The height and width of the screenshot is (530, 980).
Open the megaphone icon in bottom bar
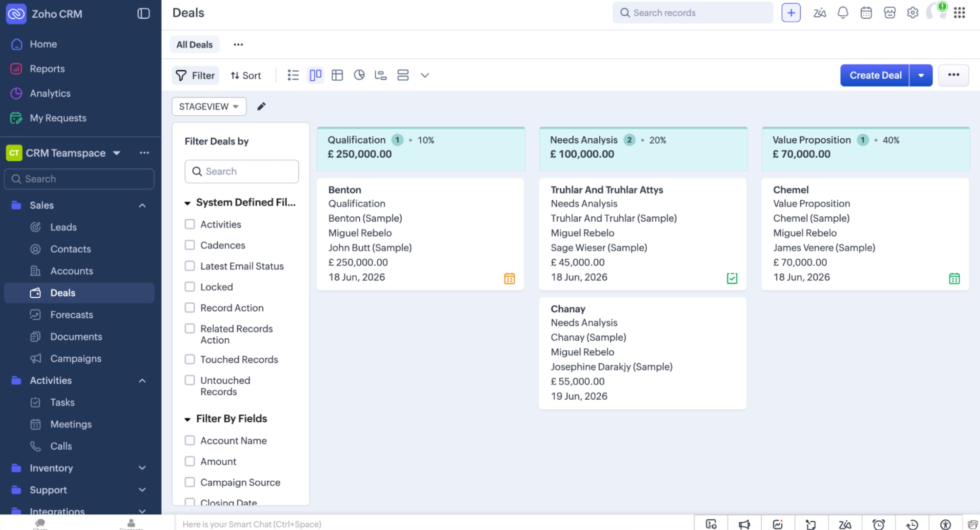[x=744, y=524]
